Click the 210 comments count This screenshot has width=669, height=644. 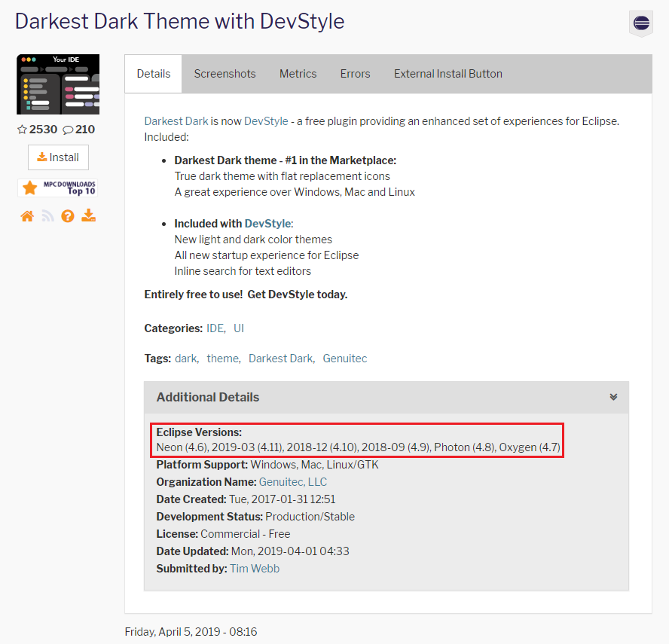tap(85, 130)
